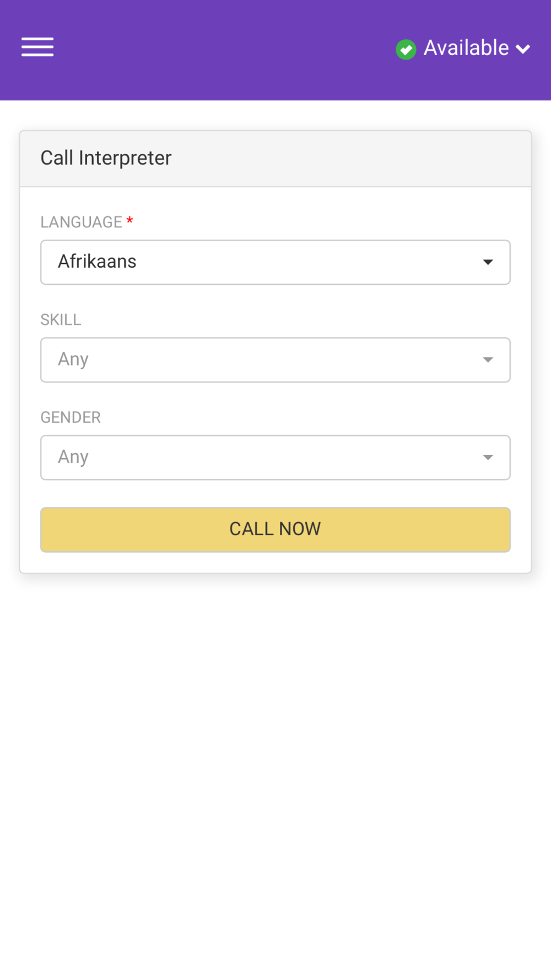Click the SKILL field label
The image size is (551, 980).
click(61, 320)
